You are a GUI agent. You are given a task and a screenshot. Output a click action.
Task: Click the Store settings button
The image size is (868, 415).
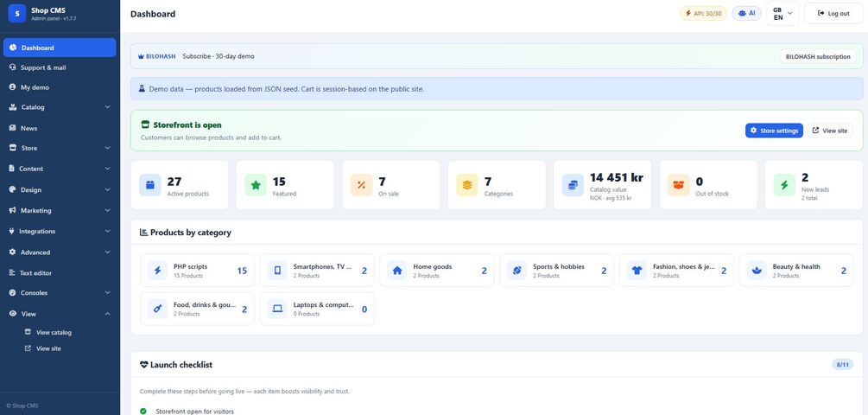pos(774,131)
